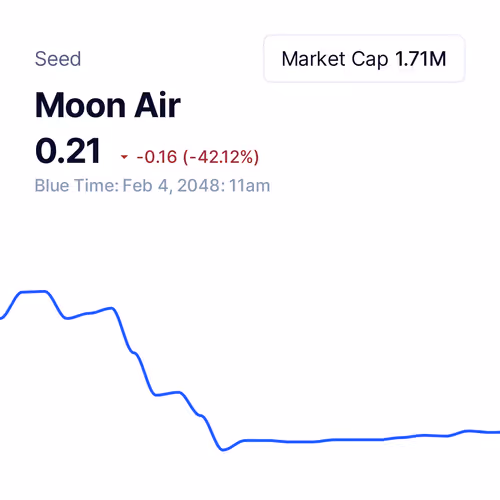Click the Moon Air company title
The image size is (500, 500).
click(x=108, y=105)
